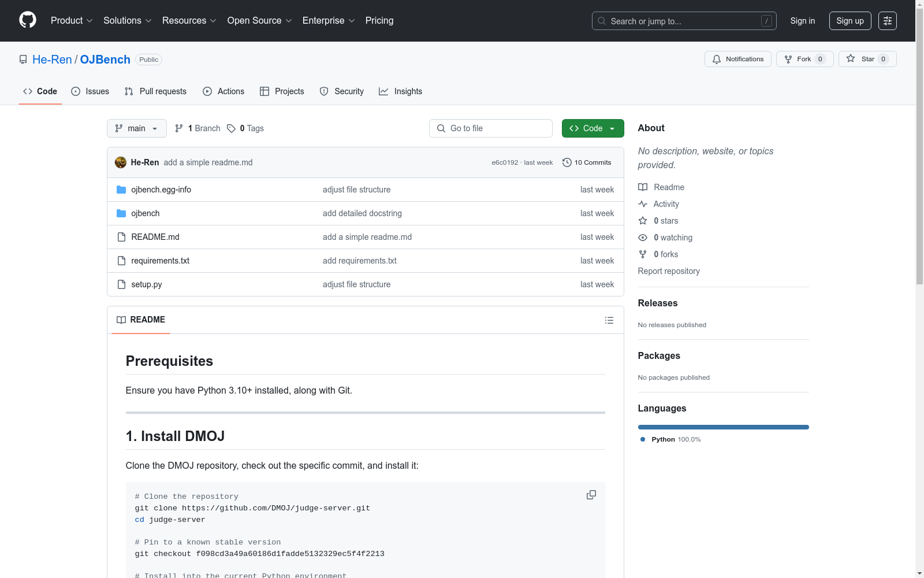Image resolution: width=924 pixels, height=578 pixels.
Task: Open the He-Ren owner profile link
Action: (x=52, y=60)
